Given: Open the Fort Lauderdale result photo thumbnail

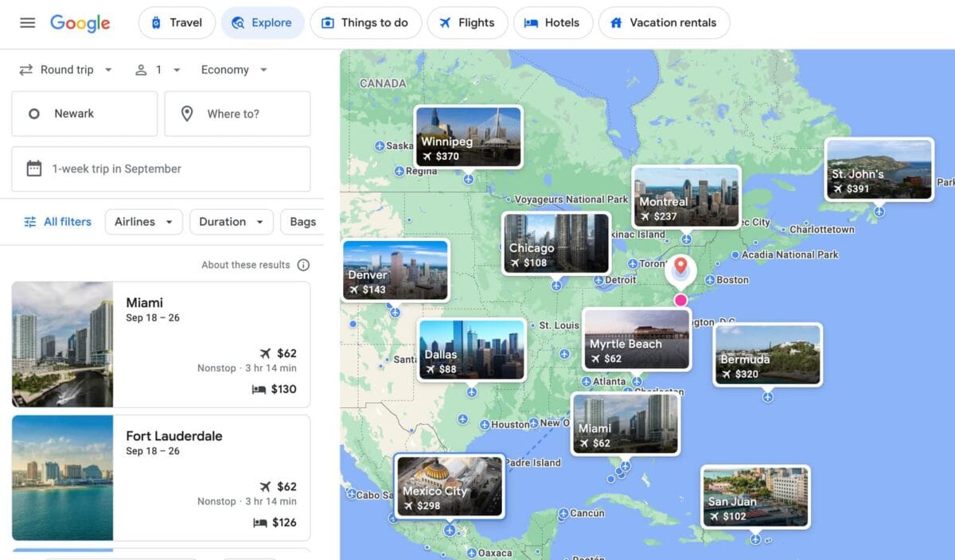Looking at the screenshot, I should tap(62, 478).
